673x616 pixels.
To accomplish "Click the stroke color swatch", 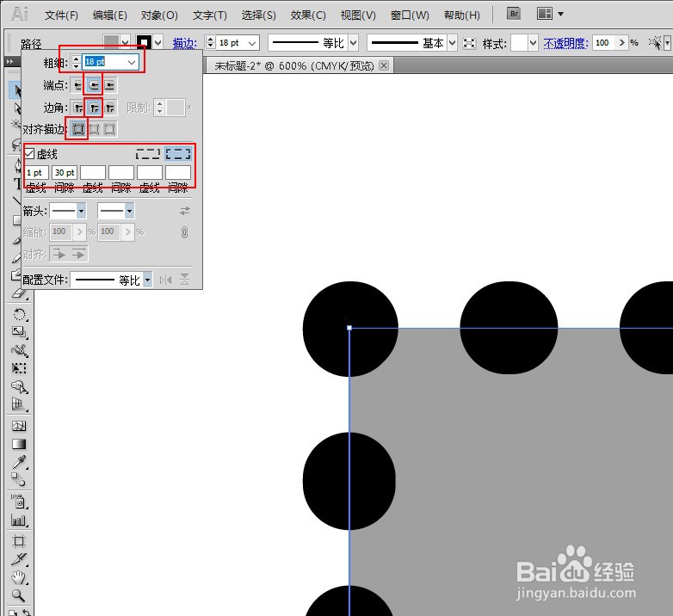I will click(x=145, y=42).
